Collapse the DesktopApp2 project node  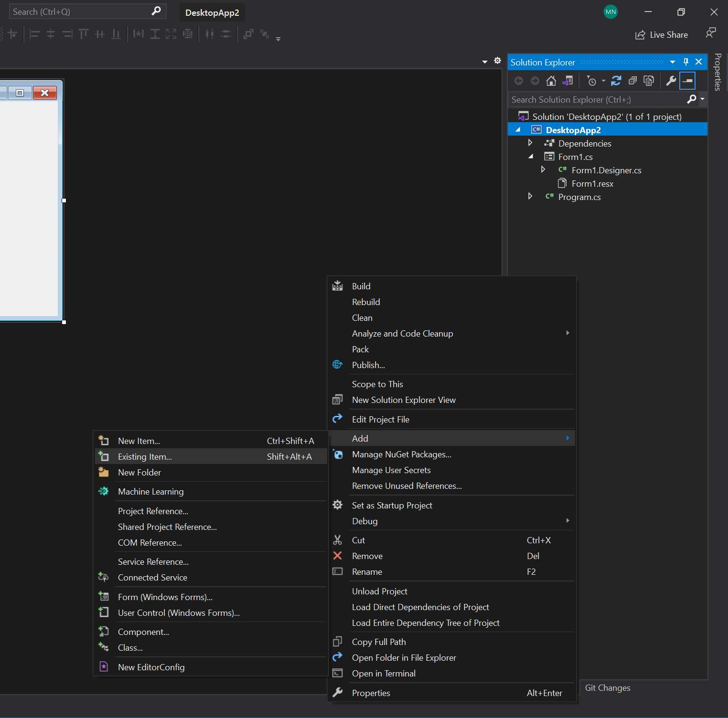[518, 130]
